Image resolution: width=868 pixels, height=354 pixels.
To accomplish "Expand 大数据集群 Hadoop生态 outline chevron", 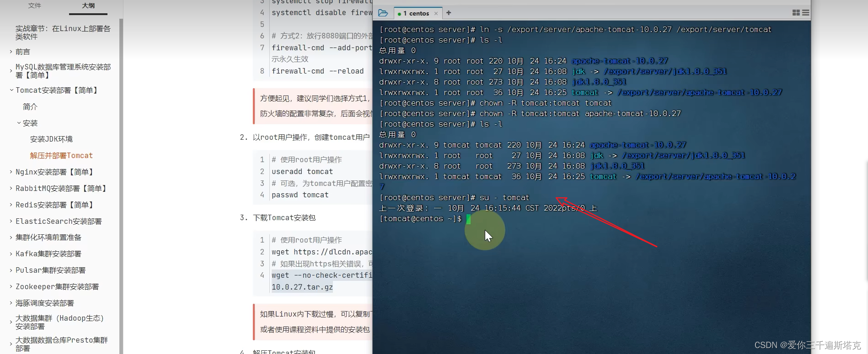I will [11, 322].
